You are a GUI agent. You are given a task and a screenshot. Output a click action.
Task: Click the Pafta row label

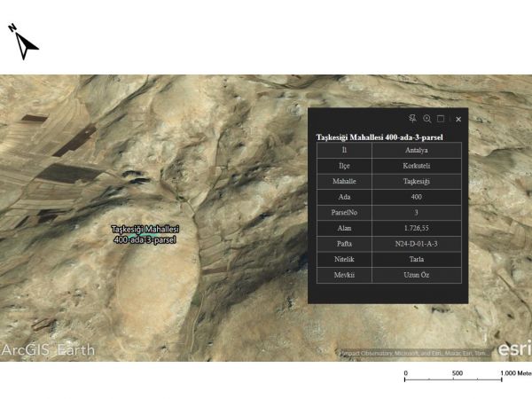[x=344, y=244]
